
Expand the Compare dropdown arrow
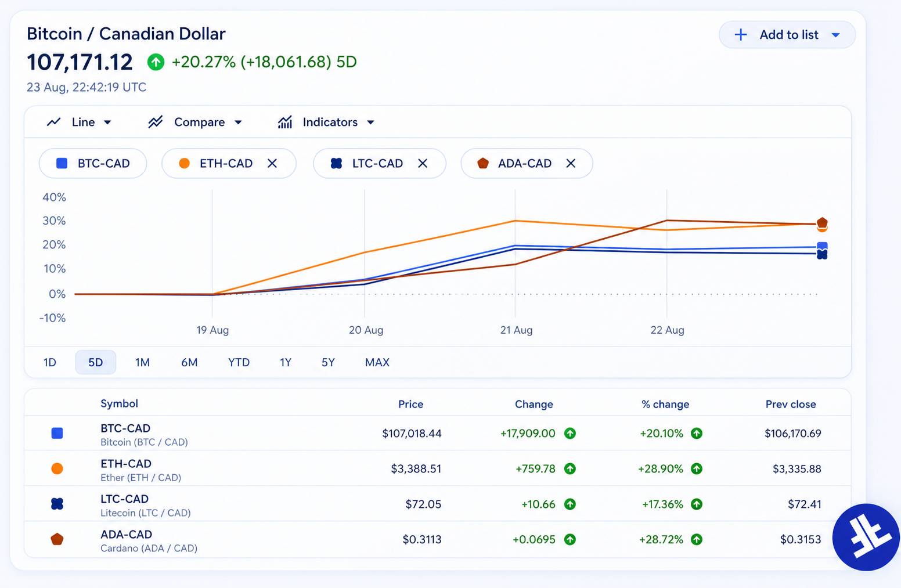(238, 122)
